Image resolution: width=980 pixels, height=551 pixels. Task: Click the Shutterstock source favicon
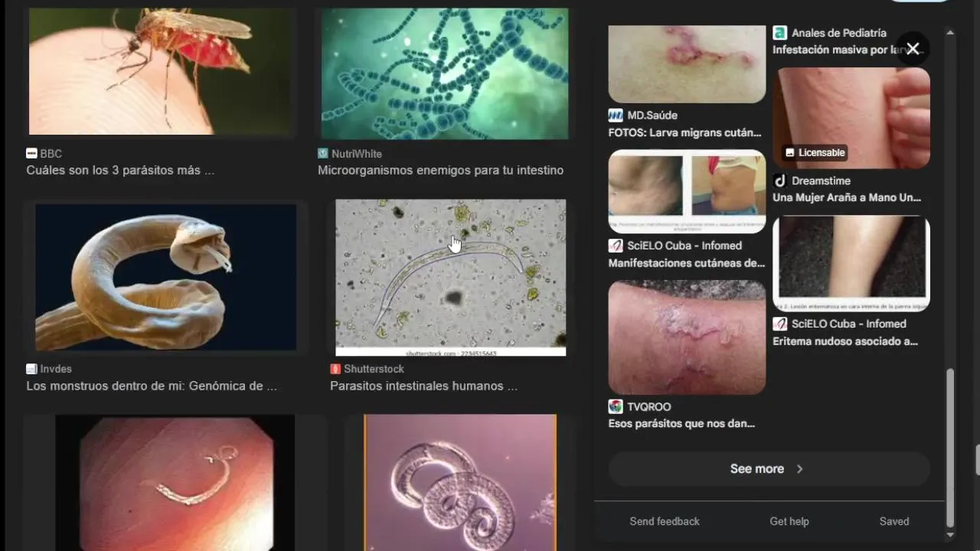335,369
